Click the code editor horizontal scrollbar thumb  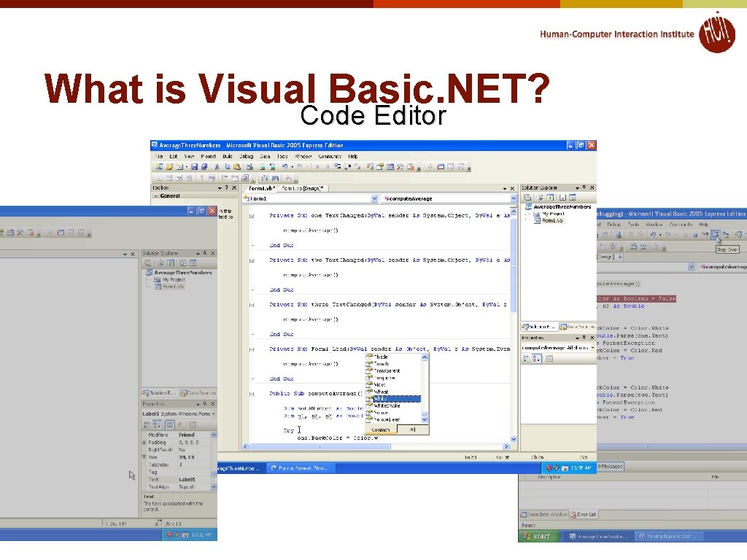pyautogui.click(x=320, y=447)
